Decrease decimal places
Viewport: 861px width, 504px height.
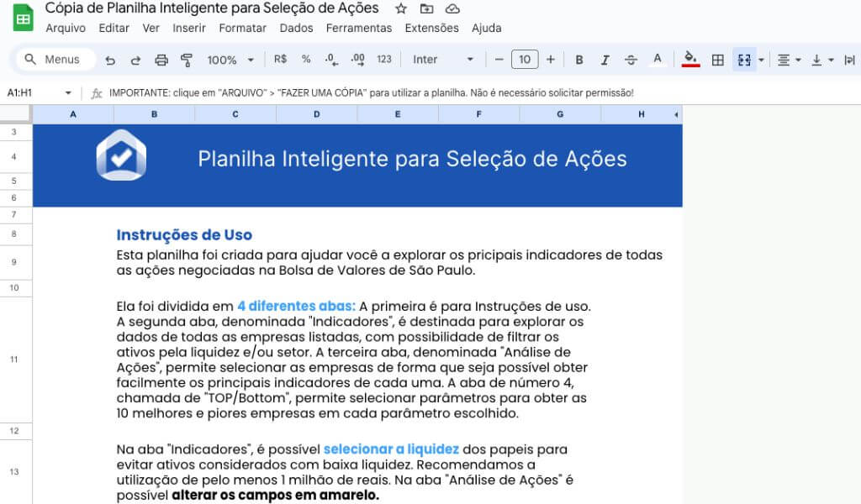pos(331,60)
